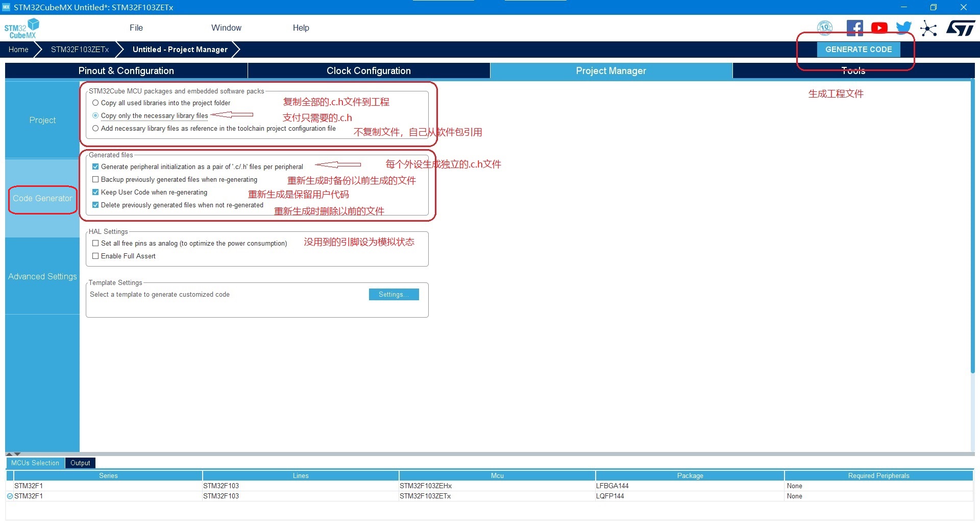Select Copy only necessary library files
Screen dimensions: 980x526
tap(95, 115)
